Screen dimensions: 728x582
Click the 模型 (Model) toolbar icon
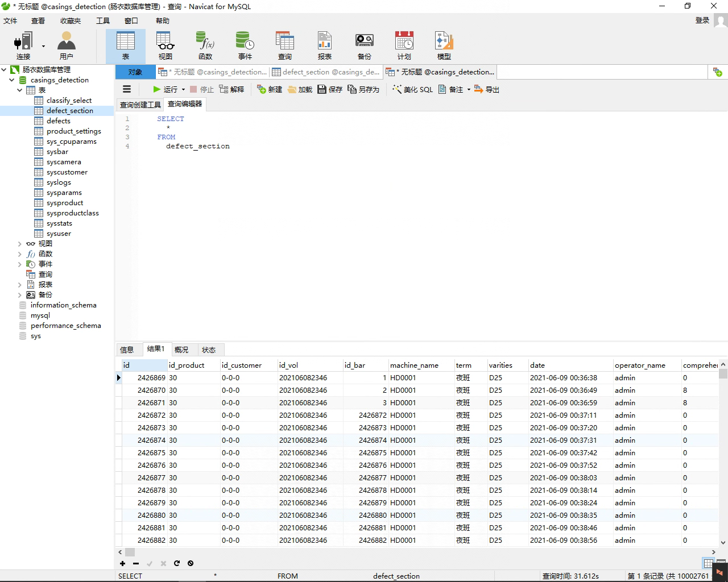(x=444, y=46)
